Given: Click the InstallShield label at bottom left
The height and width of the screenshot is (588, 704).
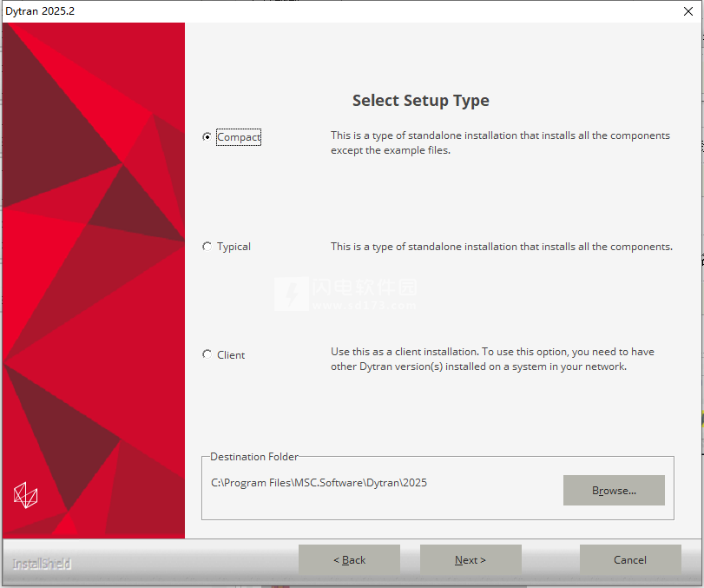Looking at the screenshot, I should tap(42, 564).
